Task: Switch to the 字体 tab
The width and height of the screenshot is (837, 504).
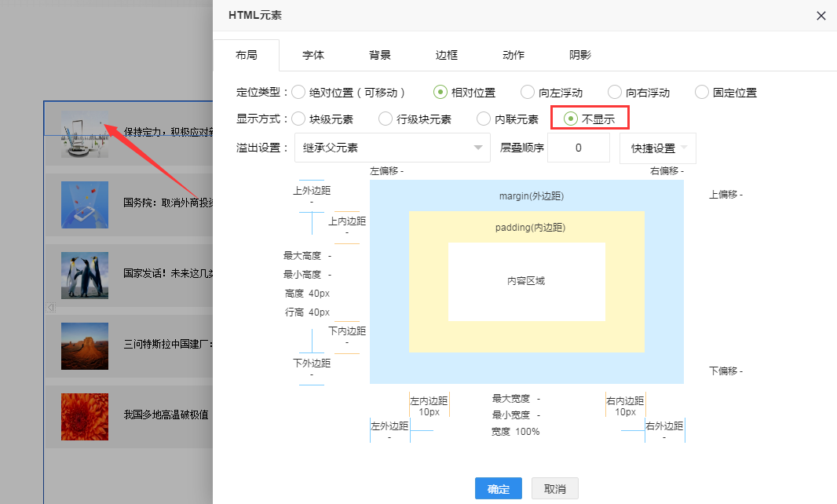Action: pyautogui.click(x=313, y=55)
